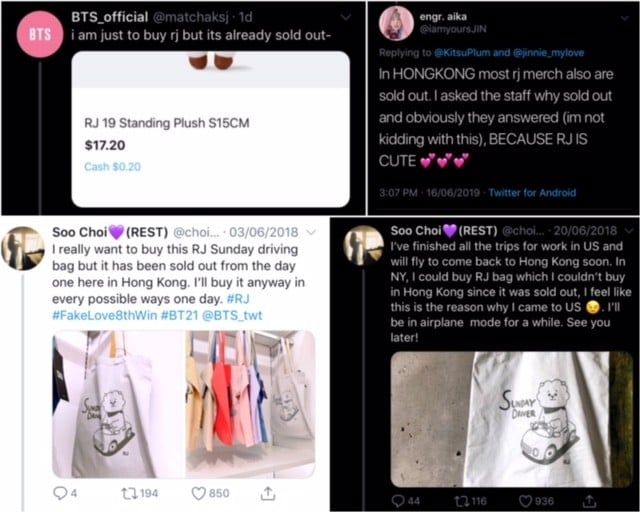The image size is (640, 512).
Task: Open the RJ 19 Standing Plush product card
Action: click(211, 129)
